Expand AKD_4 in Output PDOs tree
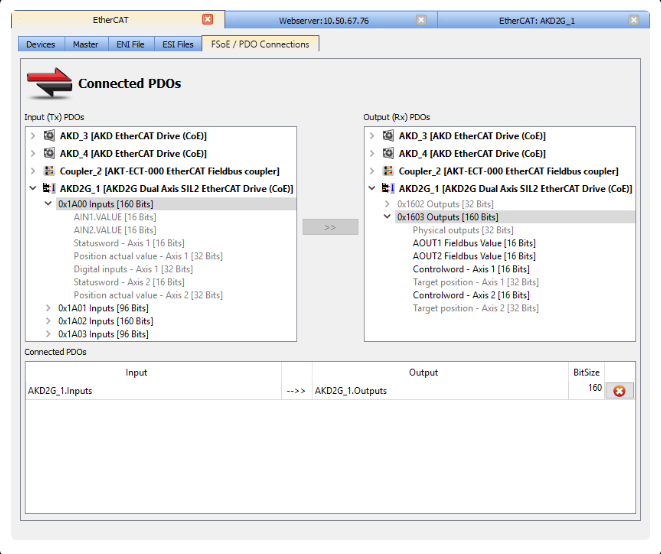Screen dimensions: 661x554 click(372, 153)
